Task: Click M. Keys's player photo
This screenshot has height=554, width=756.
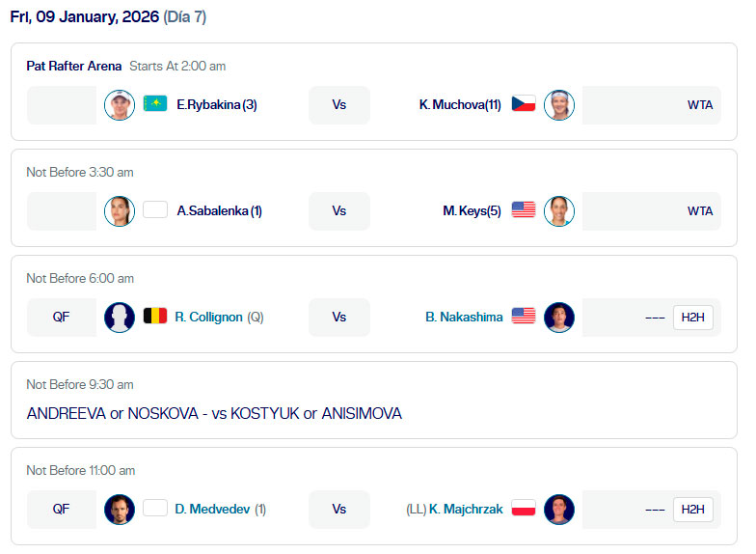Action: coord(559,210)
